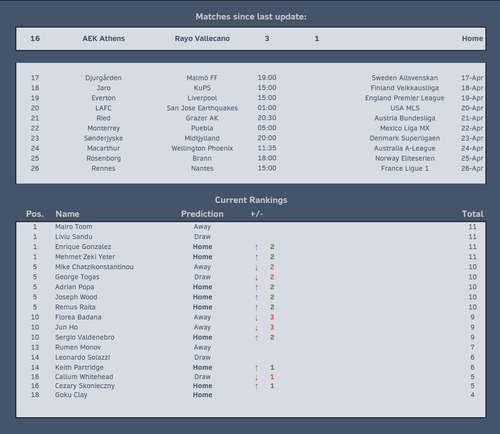Click Rayo Vallecano in the result row

(202, 39)
